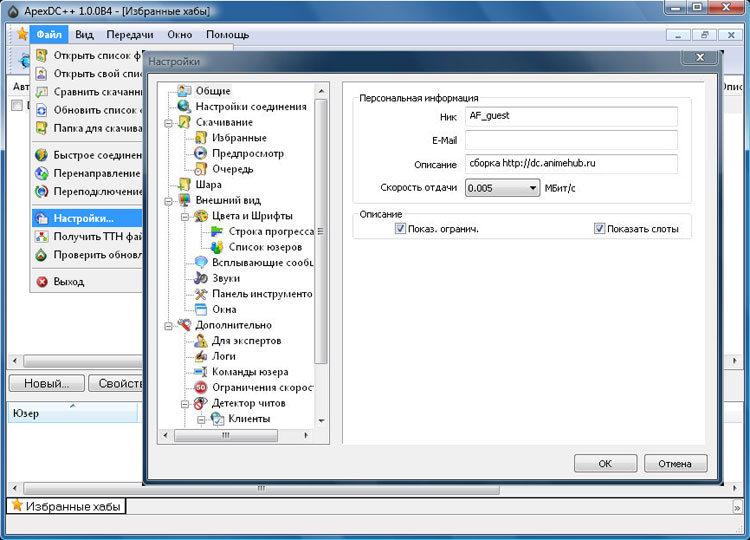Collapse the Дополнительно tree node
Viewport: 750px width, 540px height.
(168, 326)
